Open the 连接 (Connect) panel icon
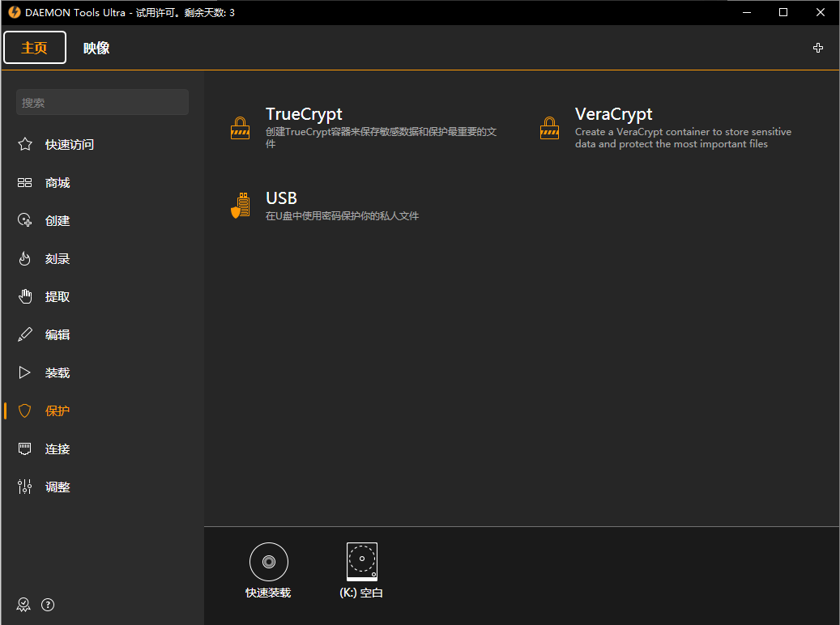840x625 pixels. (x=24, y=449)
